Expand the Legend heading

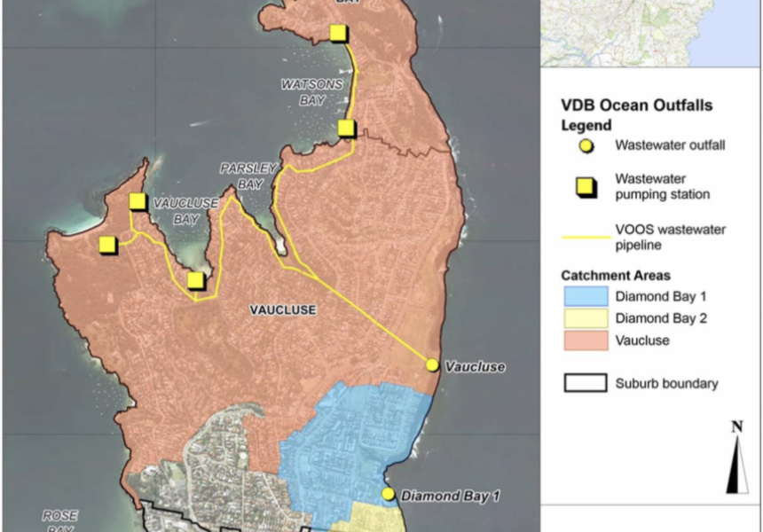coord(586,126)
